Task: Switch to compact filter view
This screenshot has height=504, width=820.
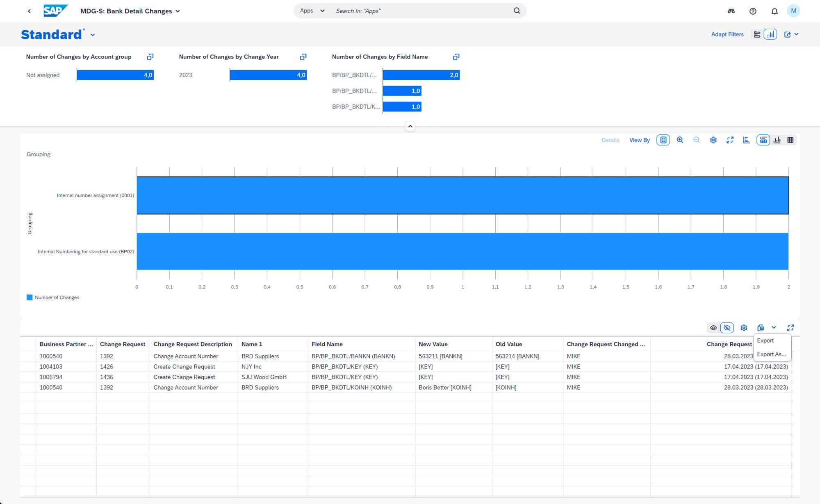Action: click(x=757, y=34)
